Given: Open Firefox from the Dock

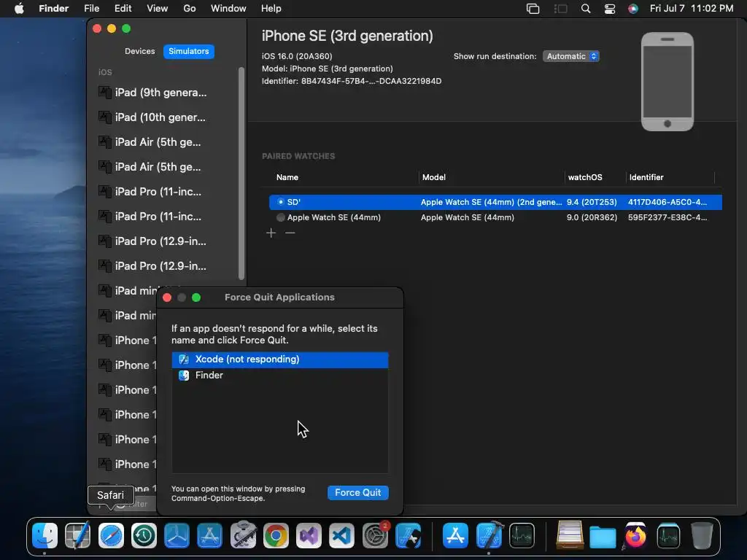Looking at the screenshot, I should pyautogui.click(x=635, y=536).
